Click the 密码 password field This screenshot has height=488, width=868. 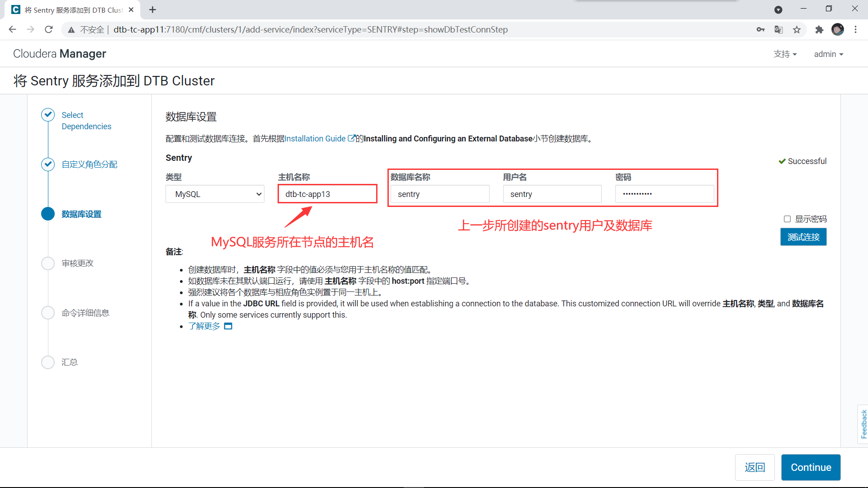tap(665, 194)
